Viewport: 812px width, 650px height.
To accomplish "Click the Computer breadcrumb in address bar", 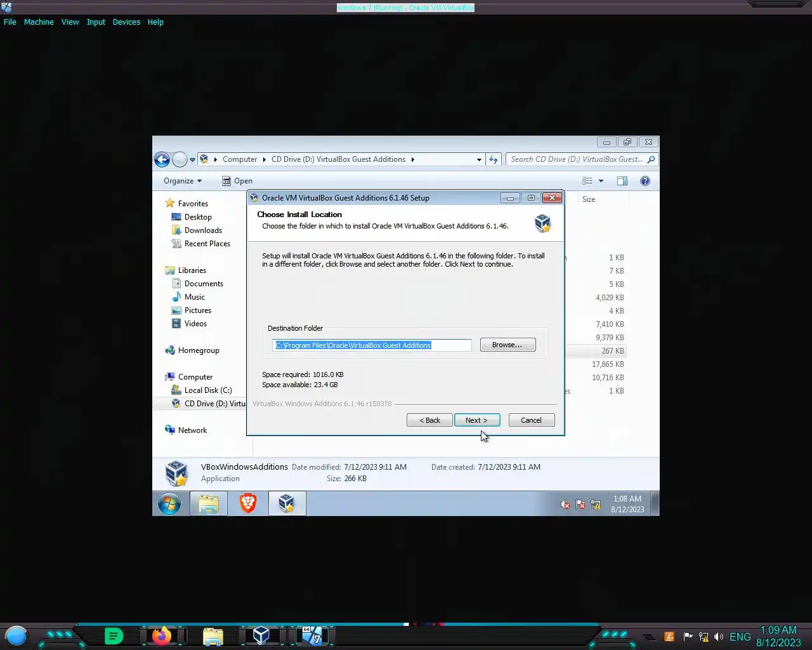I will (x=240, y=159).
